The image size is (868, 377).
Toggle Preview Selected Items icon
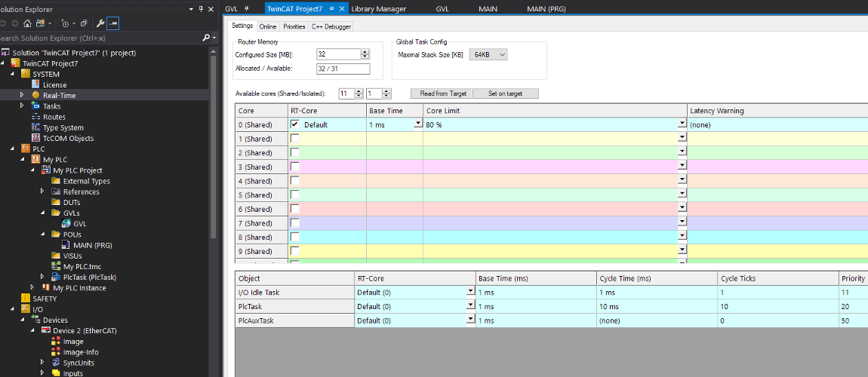pos(113,23)
